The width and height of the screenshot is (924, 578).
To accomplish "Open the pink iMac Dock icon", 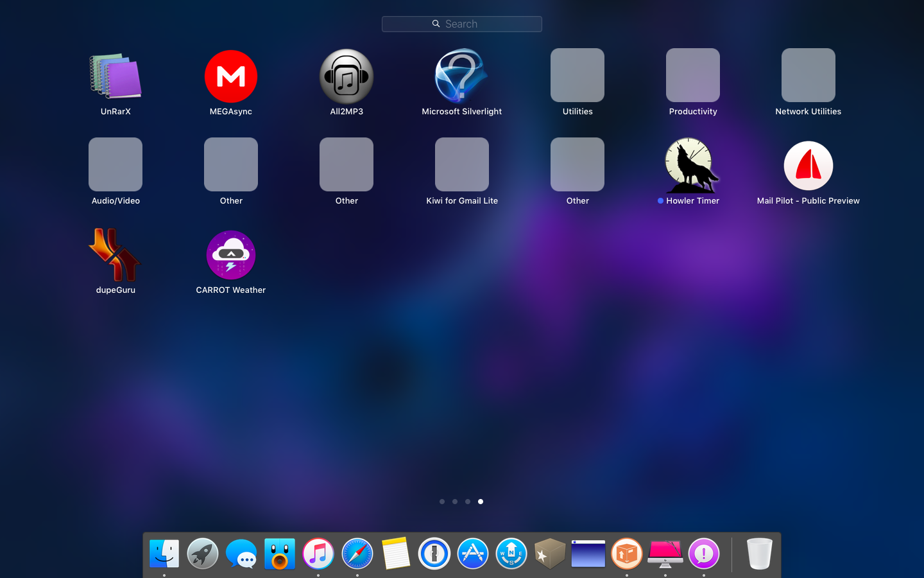I will [665, 554].
